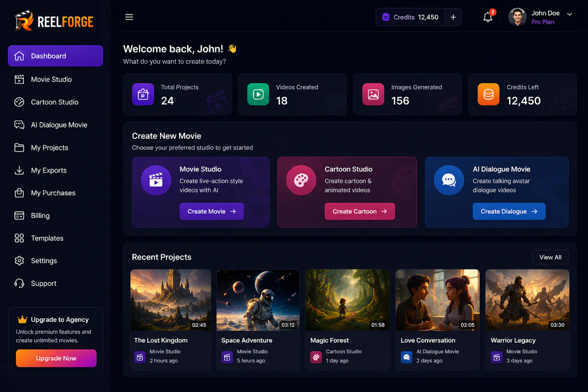
Task: Click View All recent projects
Action: 550,257
